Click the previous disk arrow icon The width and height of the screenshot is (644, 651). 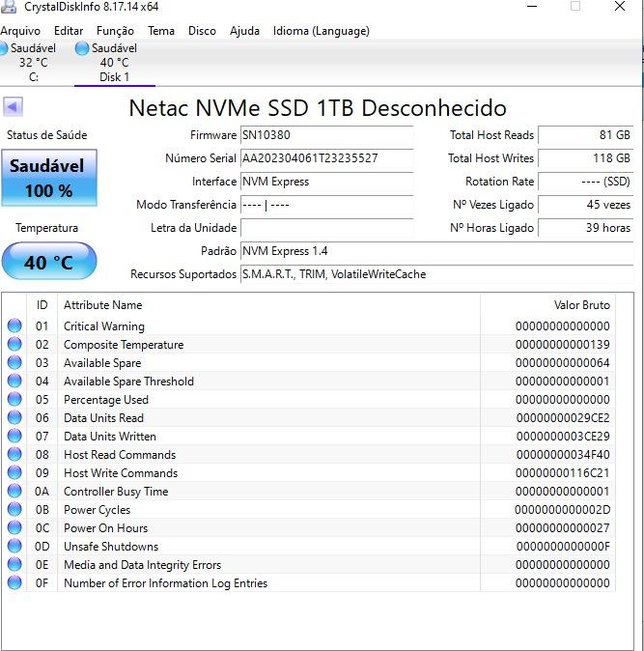click(x=13, y=107)
